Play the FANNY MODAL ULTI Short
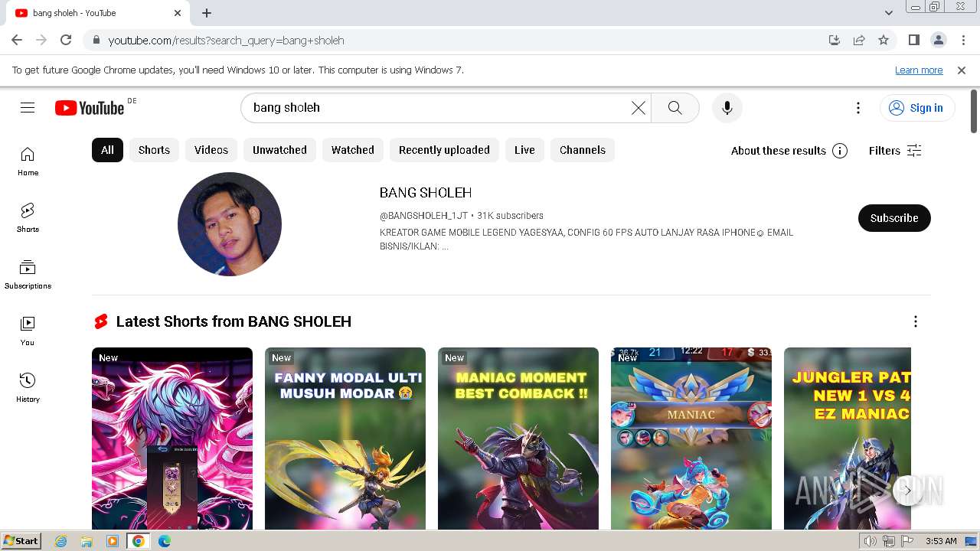This screenshot has width=980, height=551. tap(345, 439)
